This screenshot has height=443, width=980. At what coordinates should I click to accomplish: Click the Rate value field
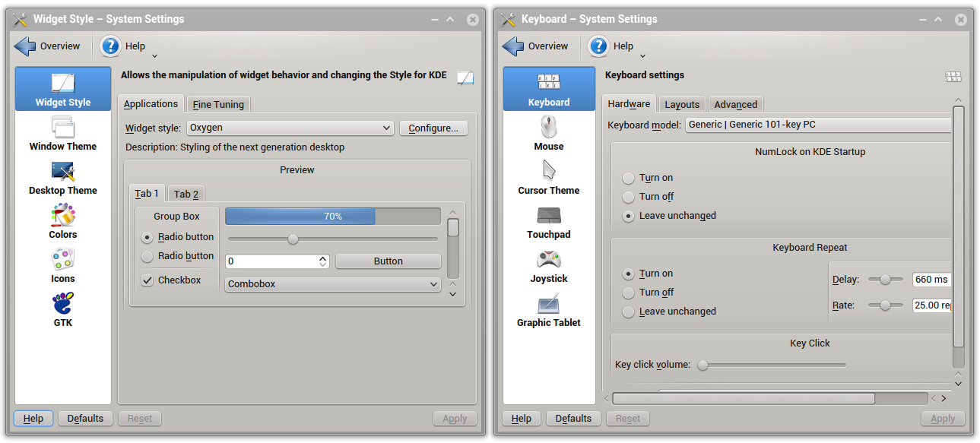coord(932,305)
